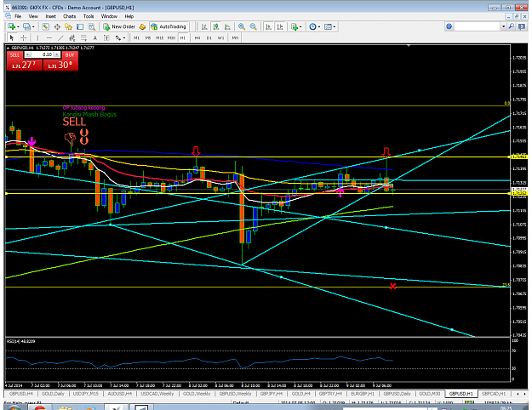The height and width of the screenshot is (410, 532).
Task: Select the crosshair tool
Action: coord(23,37)
